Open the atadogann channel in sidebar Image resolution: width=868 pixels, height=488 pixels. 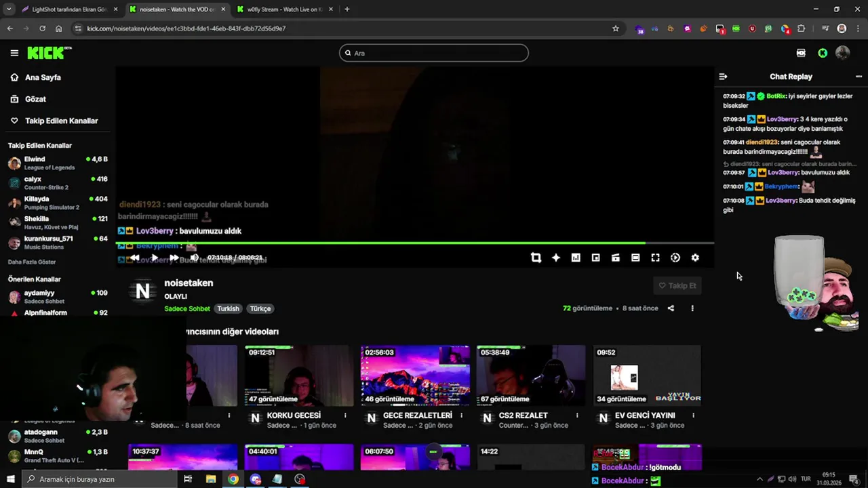58,436
